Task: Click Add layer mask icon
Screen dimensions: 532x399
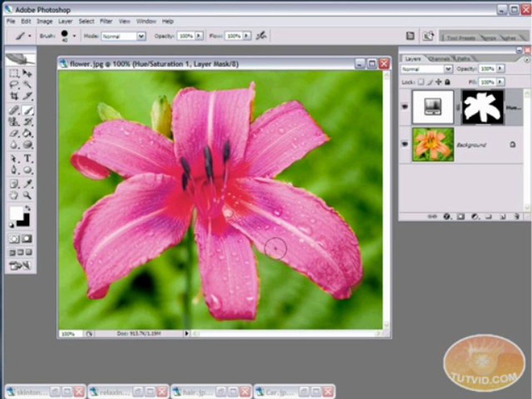Action: coord(461,216)
